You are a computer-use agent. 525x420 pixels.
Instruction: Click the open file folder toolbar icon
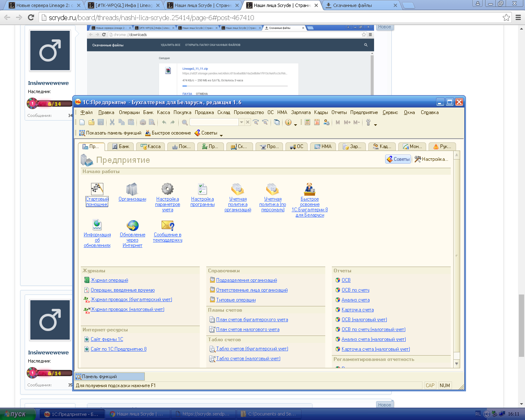[x=91, y=122]
